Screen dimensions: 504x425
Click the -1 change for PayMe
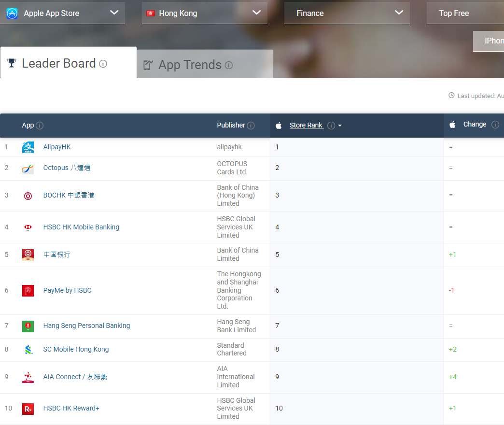[x=451, y=290]
